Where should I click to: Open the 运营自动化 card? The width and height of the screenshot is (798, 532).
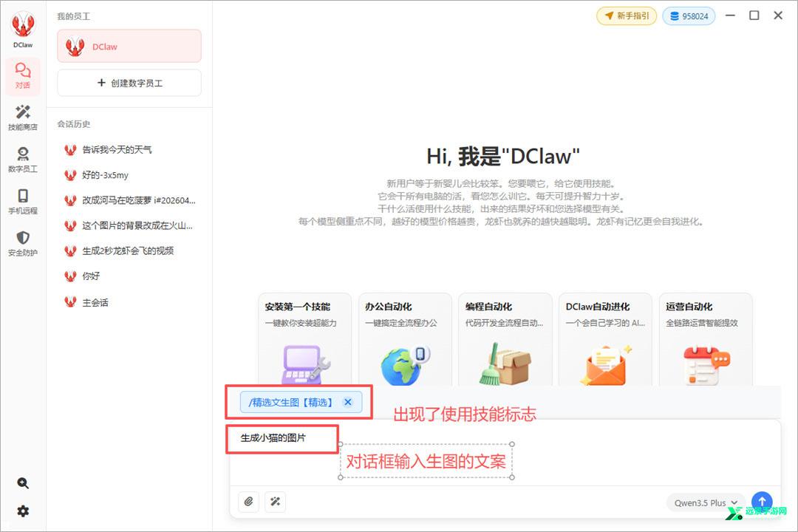706,338
